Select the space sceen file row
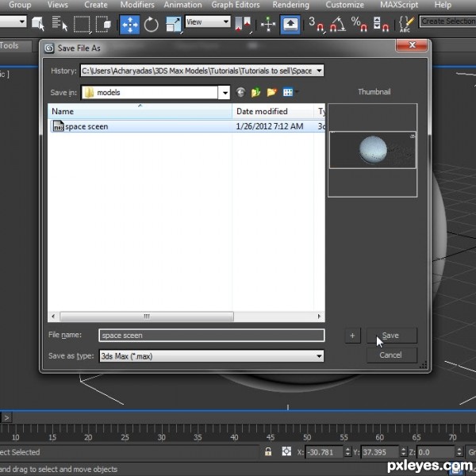This screenshot has width=476, height=476. pyautogui.click(x=186, y=126)
